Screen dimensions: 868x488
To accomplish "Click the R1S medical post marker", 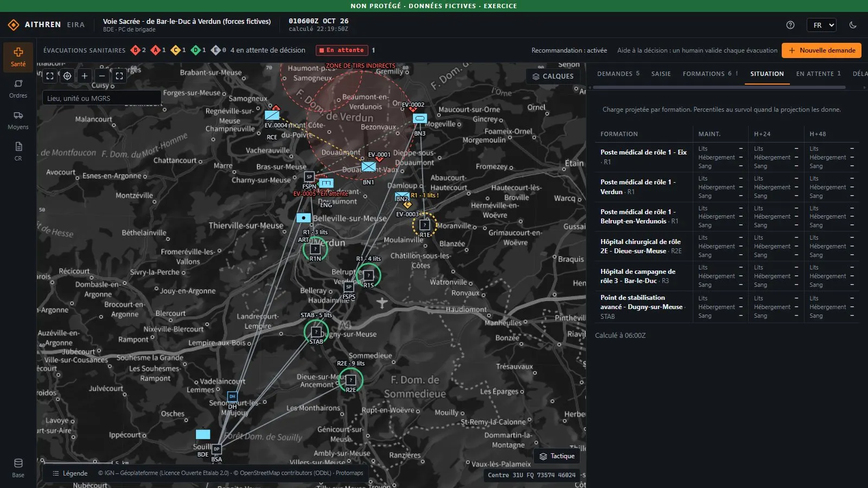I will (368, 275).
